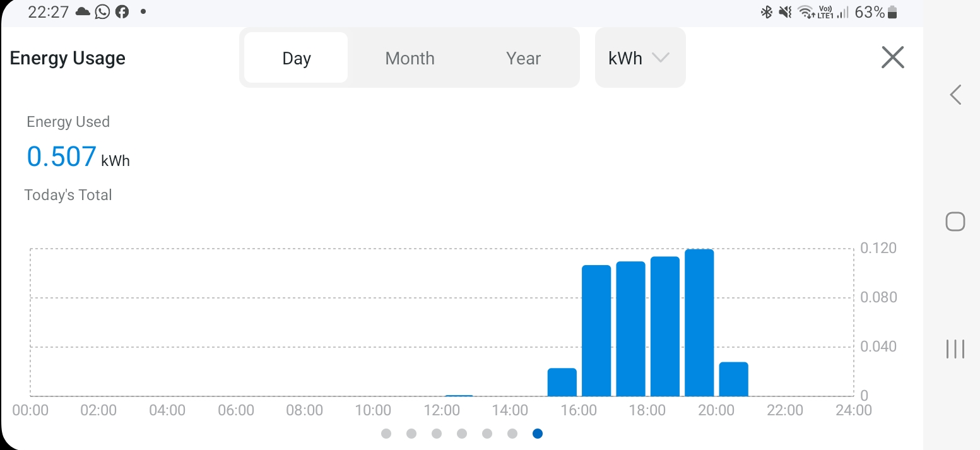Switch to the Year view
The height and width of the screenshot is (450, 980).
(523, 58)
